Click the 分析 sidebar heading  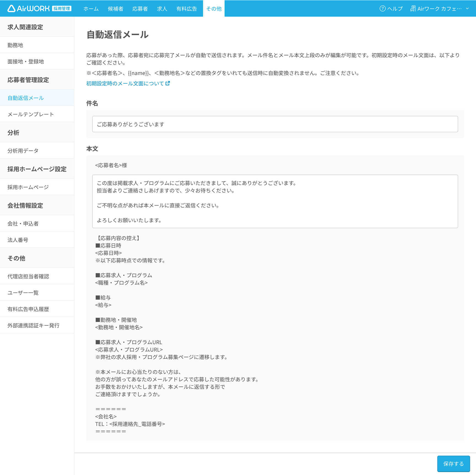pyautogui.click(x=13, y=133)
